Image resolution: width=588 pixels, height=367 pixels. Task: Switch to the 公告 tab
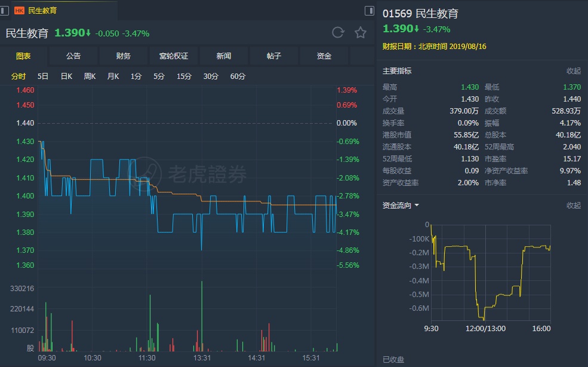[73, 56]
